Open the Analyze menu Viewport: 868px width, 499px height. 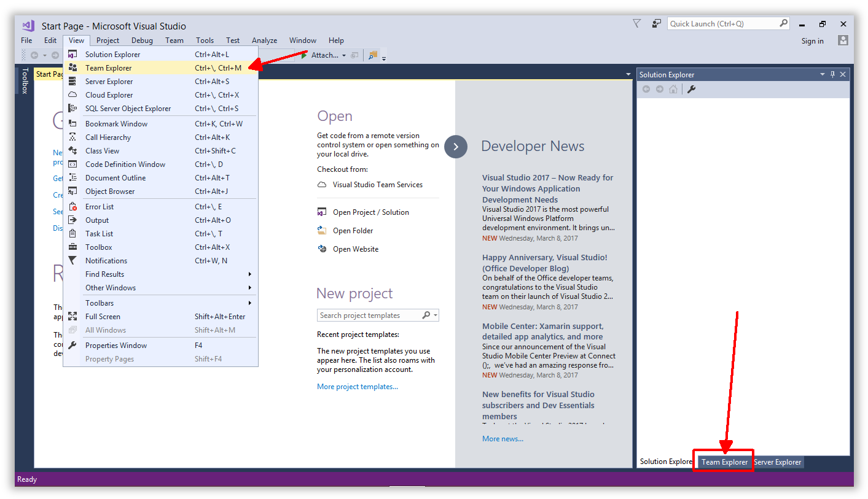(264, 41)
